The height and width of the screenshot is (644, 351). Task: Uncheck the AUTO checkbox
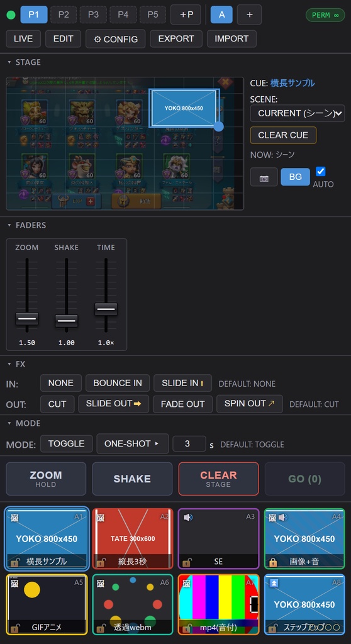(321, 171)
